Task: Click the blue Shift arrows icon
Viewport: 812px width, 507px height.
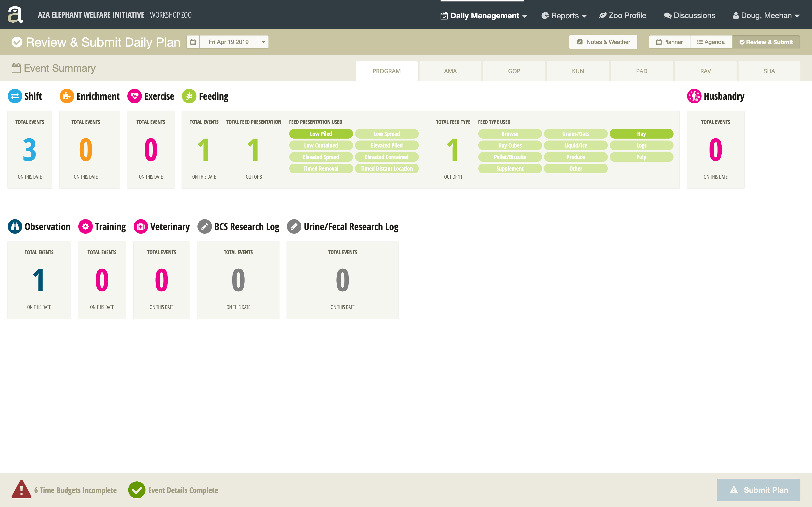Action: coord(15,96)
